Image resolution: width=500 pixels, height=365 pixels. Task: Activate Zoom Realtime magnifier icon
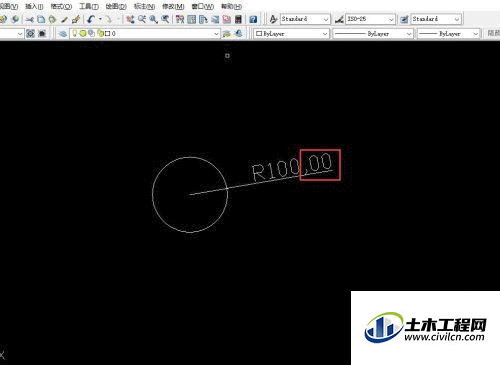(x=142, y=19)
